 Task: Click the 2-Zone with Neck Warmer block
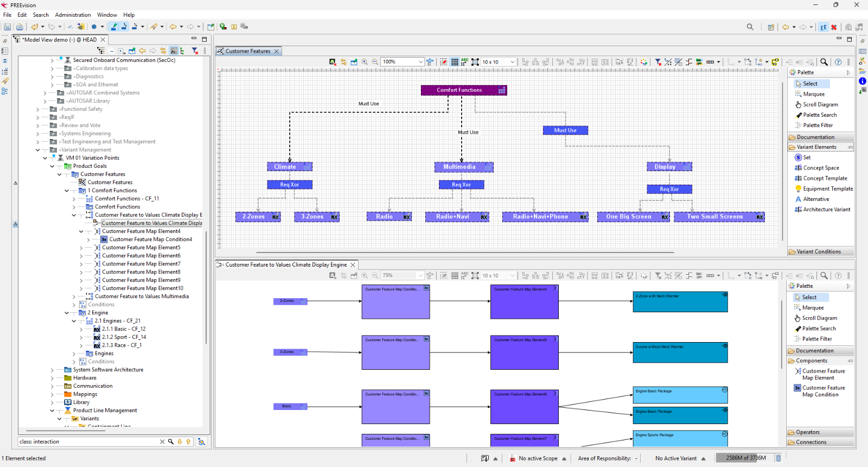coord(680,301)
